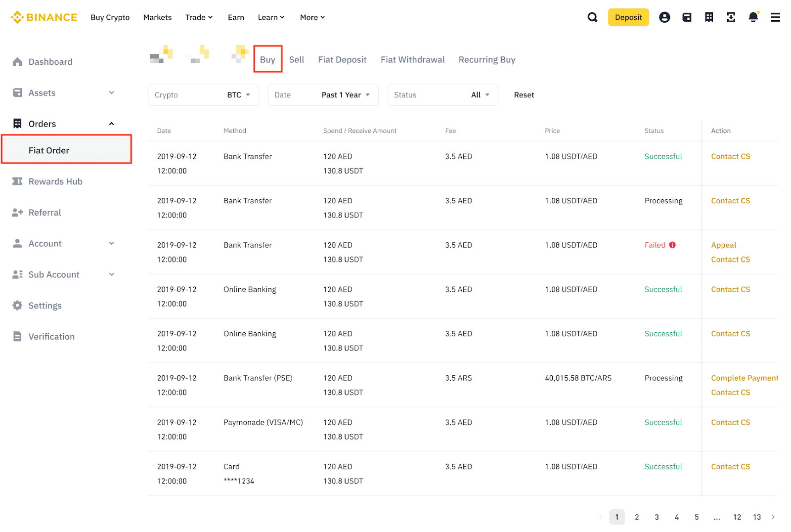Click the yellow Deposit button
The height and width of the screenshot is (532, 791).
point(628,17)
